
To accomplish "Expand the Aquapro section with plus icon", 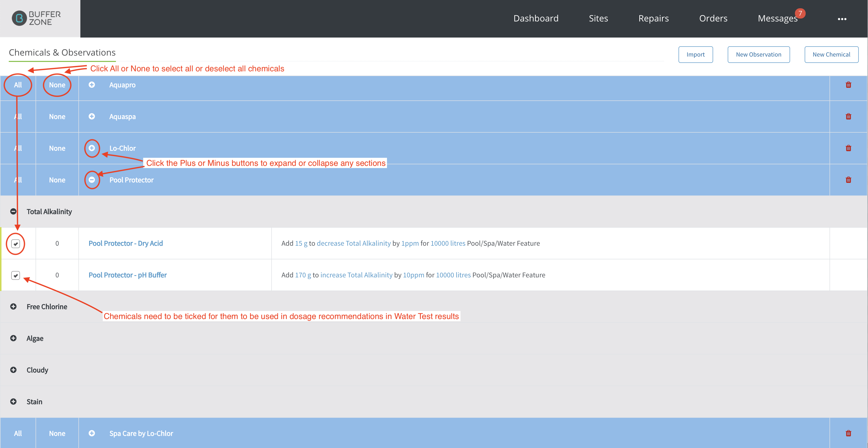I will 92,85.
